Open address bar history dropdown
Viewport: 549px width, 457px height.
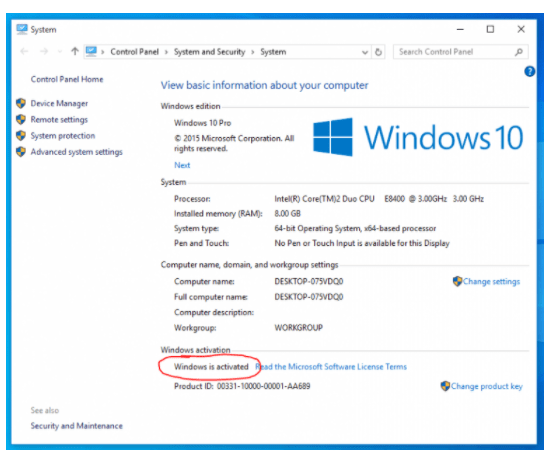(x=365, y=52)
